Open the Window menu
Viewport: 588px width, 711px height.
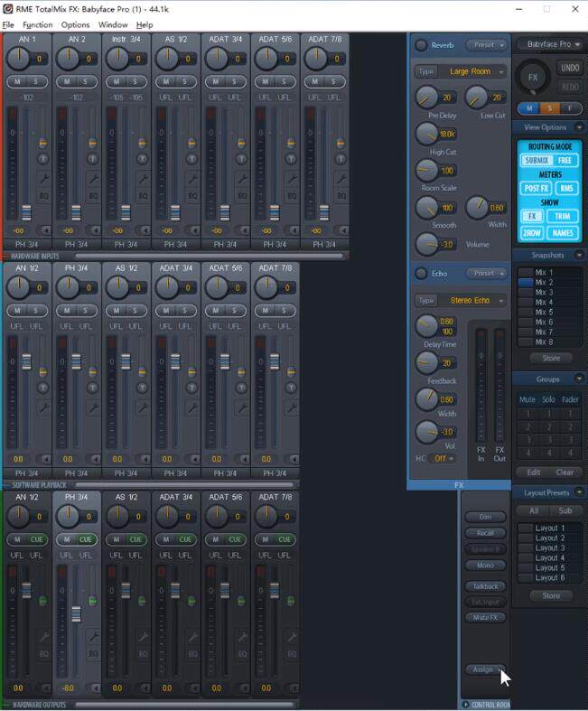(x=113, y=24)
